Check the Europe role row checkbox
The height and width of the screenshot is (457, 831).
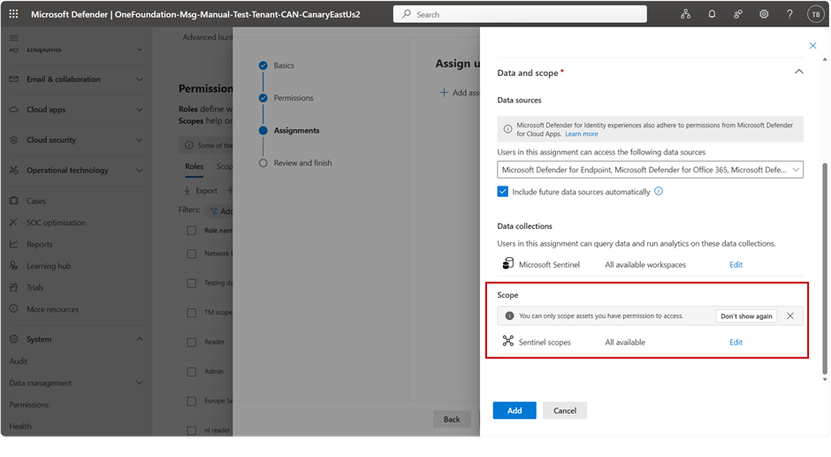pyautogui.click(x=191, y=401)
